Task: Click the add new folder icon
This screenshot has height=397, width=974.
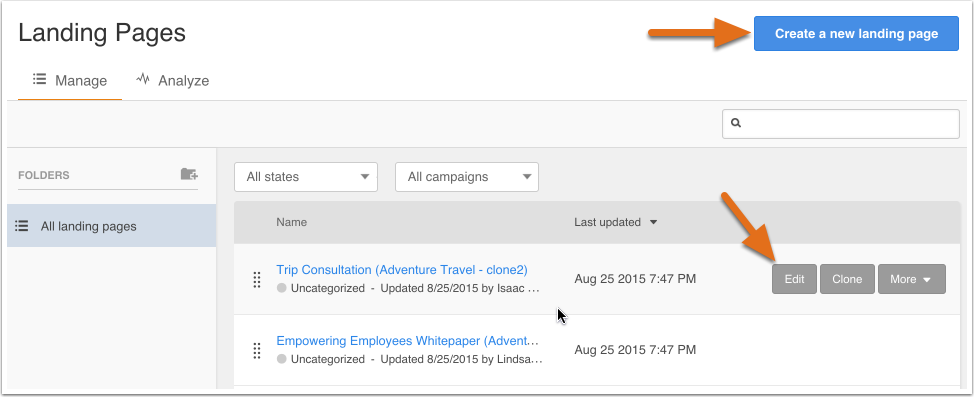Action: click(x=189, y=174)
